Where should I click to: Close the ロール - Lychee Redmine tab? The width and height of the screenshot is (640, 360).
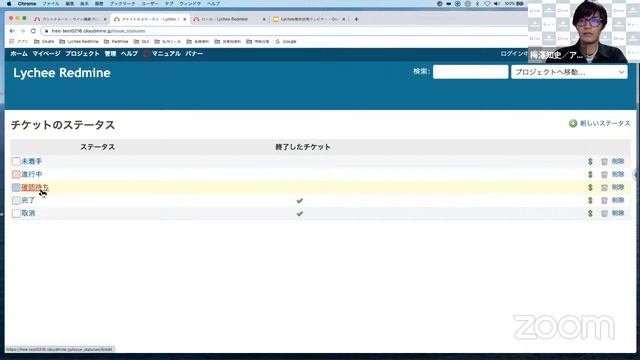click(x=264, y=19)
